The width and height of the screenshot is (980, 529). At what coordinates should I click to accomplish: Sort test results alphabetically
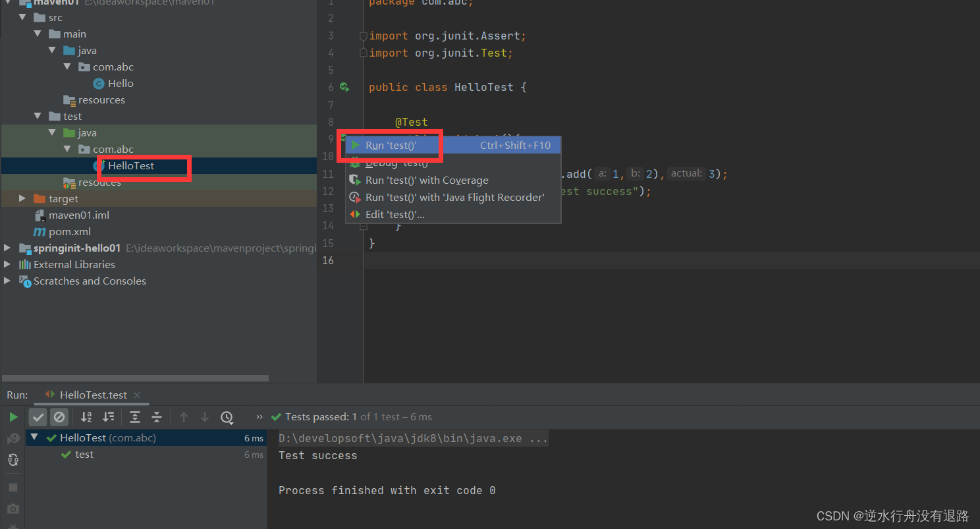click(x=86, y=417)
